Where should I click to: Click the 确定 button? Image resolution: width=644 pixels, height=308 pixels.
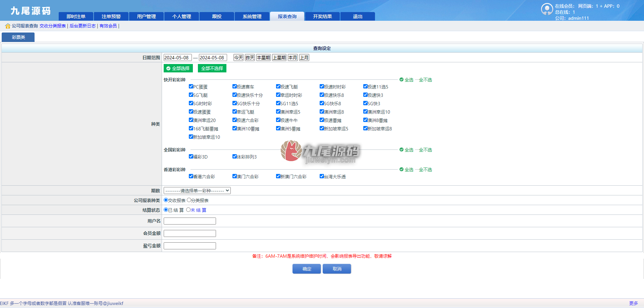(307, 269)
